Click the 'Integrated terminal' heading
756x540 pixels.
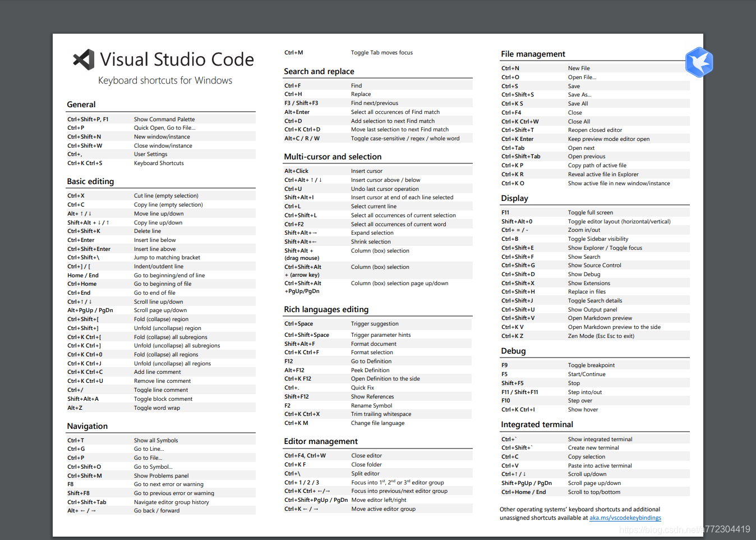click(x=537, y=424)
